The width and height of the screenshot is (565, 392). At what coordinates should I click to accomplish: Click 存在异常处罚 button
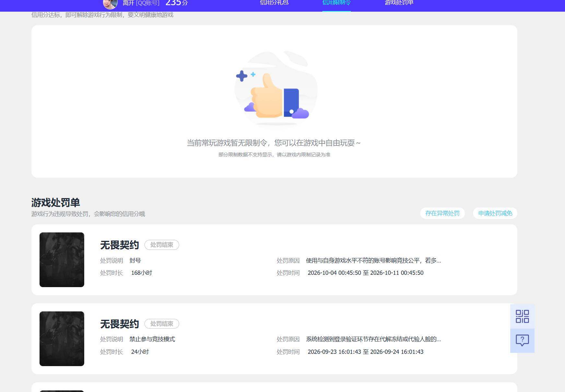pyautogui.click(x=442, y=213)
